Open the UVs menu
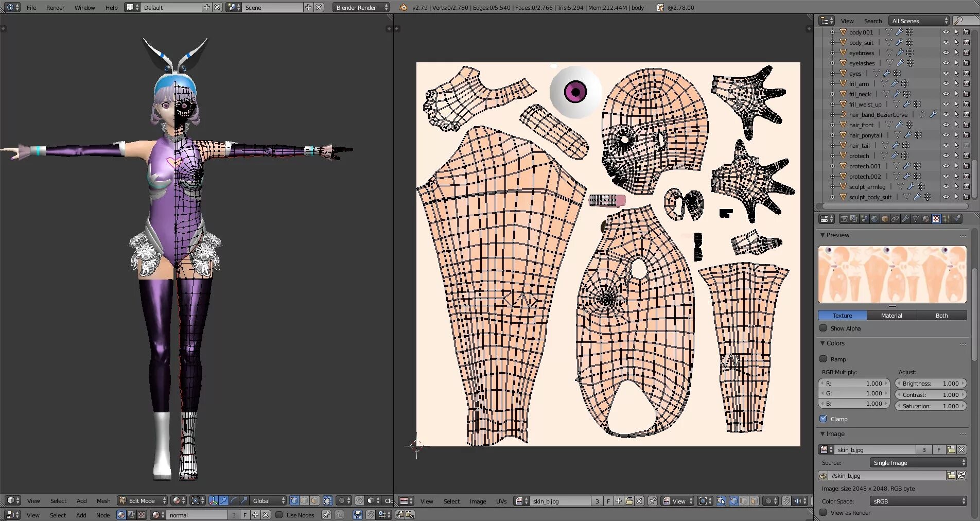Viewport: 980px width, 521px height. pos(501,501)
